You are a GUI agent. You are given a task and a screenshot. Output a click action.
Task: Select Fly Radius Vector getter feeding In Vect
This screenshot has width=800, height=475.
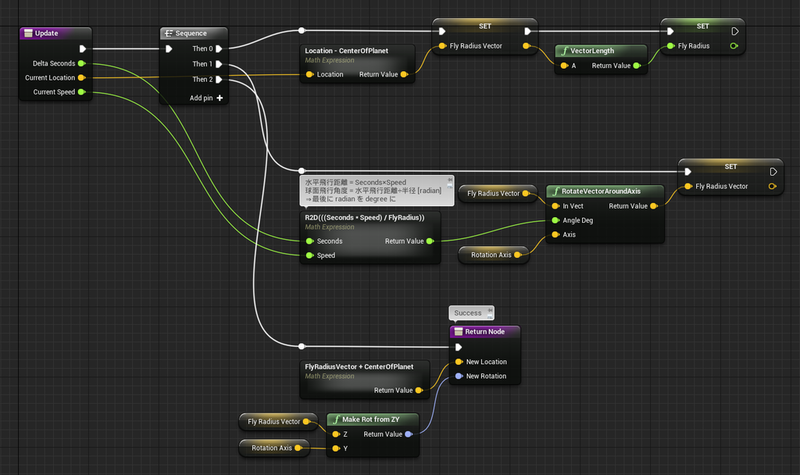[498, 193]
